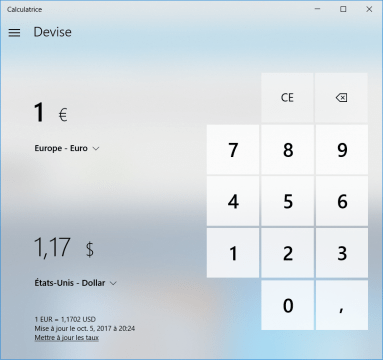Image resolution: width=383 pixels, height=360 pixels.
Task: Click the Devise mode title
Action: 52,32
